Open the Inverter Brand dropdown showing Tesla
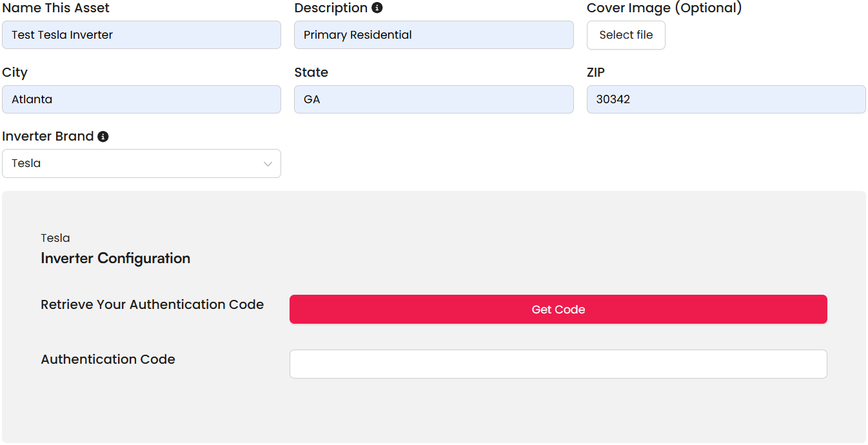The height and width of the screenshot is (445, 868). click(x=141, y=163)
